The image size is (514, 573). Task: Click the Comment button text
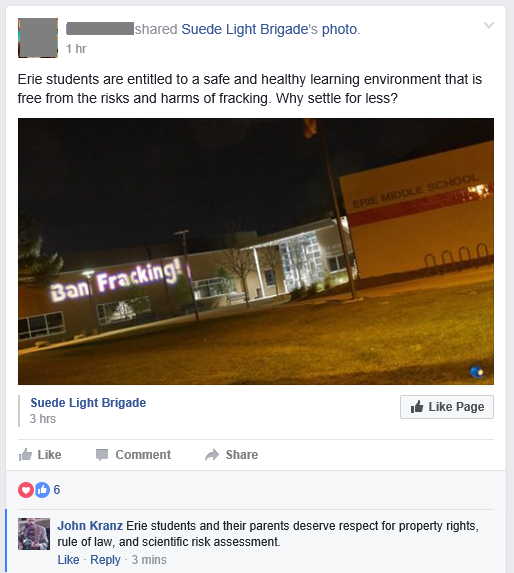point(143,455)
